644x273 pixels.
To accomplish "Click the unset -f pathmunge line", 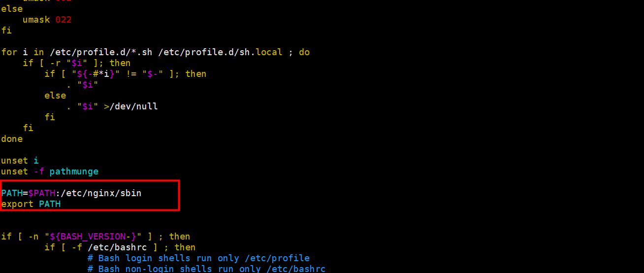I will point(50,171).
